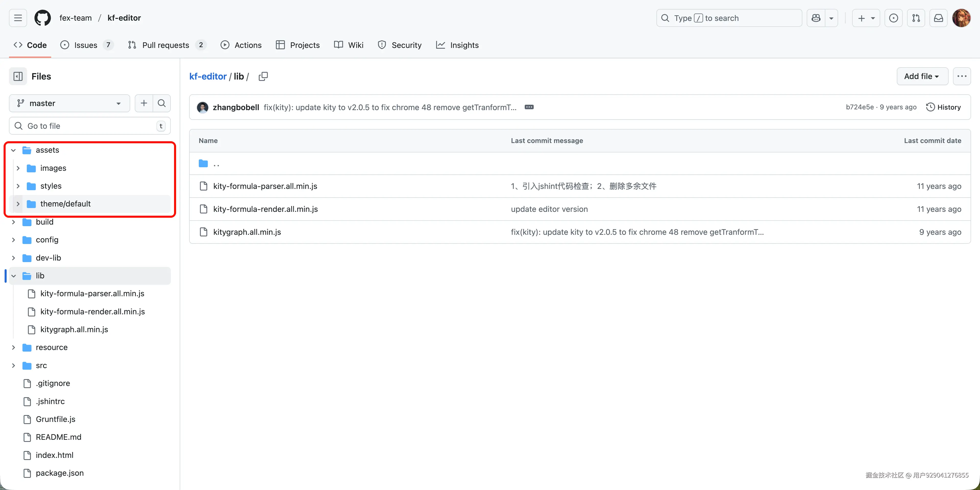Image resolution: width=980 pixels, height=490 pixels.
Task: Open the notifications inbox icon
Action: pyautogui.click(x=938, y=18)
